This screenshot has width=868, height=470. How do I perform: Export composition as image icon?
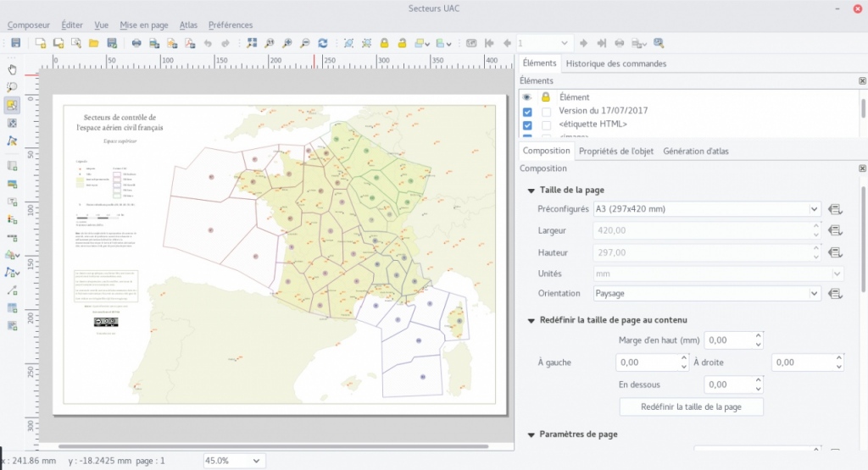pos(154,43)
